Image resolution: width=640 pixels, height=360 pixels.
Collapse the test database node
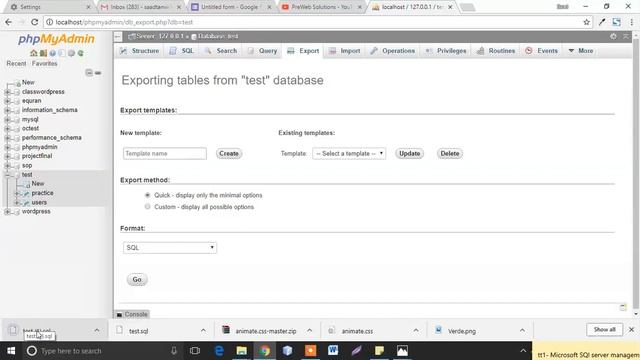pos(7,175)
